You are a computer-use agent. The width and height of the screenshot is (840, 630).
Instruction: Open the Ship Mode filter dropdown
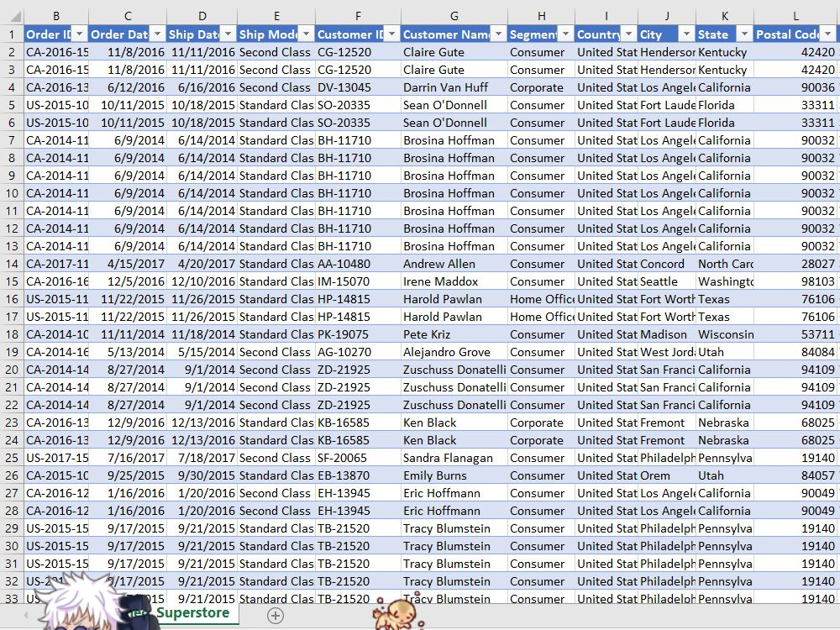[306, 34]
